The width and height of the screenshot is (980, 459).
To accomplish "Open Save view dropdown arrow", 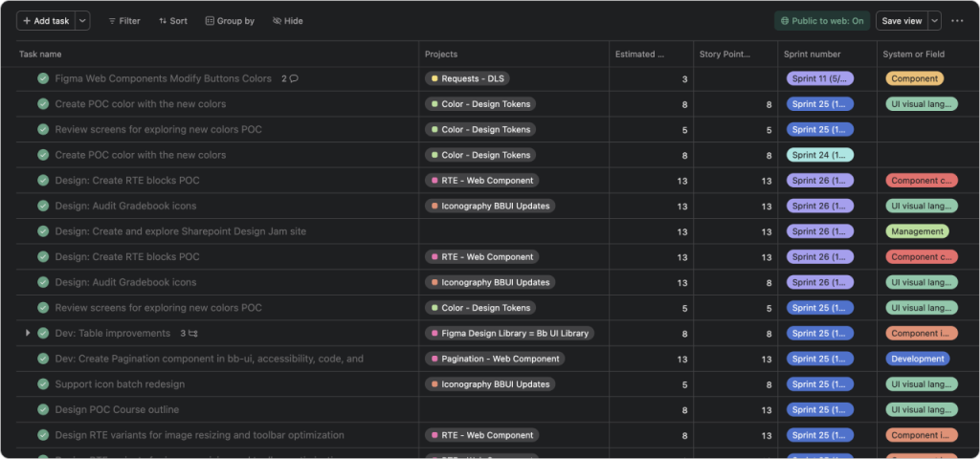I will coord(935,21).
